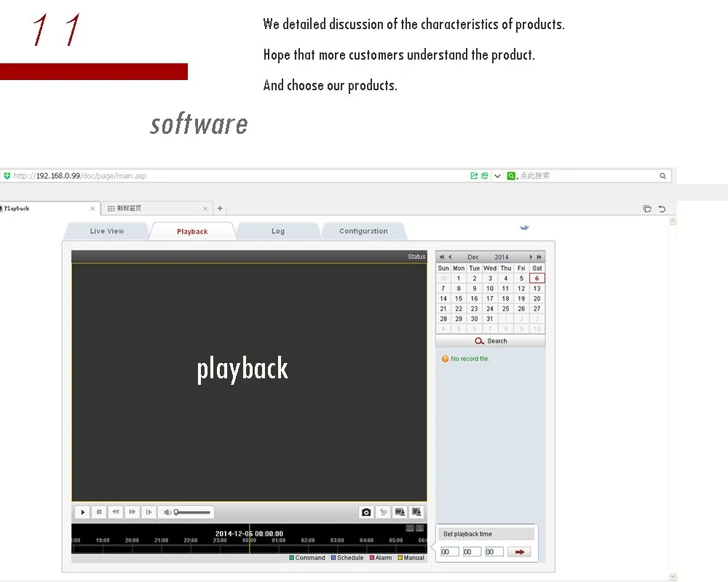Viewport: 728px width, 582px height.
Task: Click the single frame step icon
Action: pyautogui.click(x=149, y=512)
